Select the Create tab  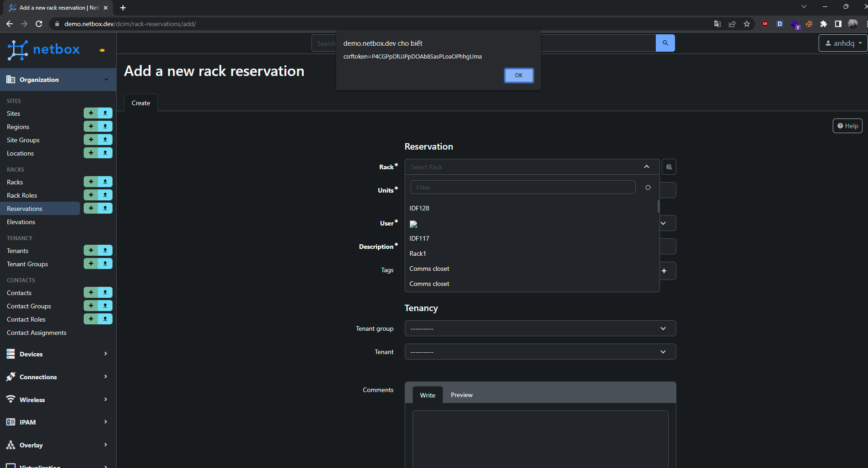[x=140, y=102]
